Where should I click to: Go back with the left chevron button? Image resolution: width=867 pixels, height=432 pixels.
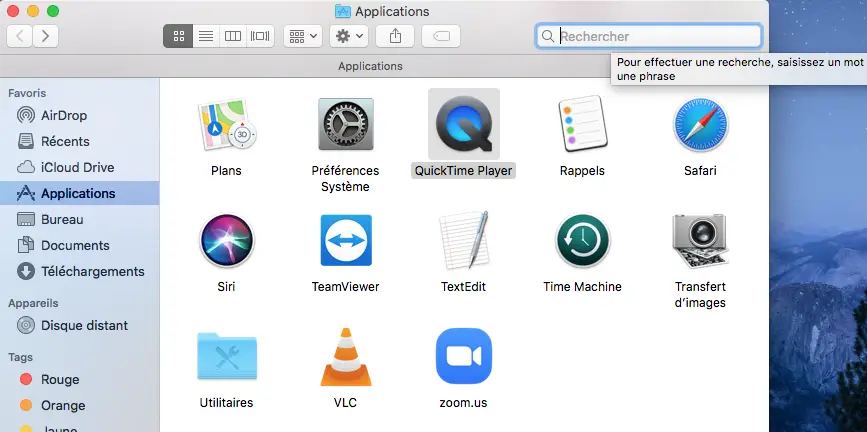(19, 37)
